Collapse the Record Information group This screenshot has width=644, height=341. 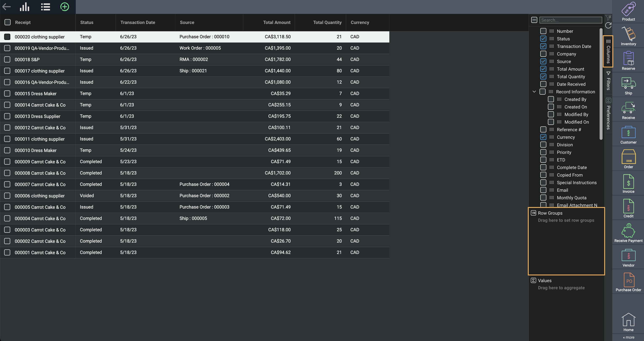(x=534, y=92)
